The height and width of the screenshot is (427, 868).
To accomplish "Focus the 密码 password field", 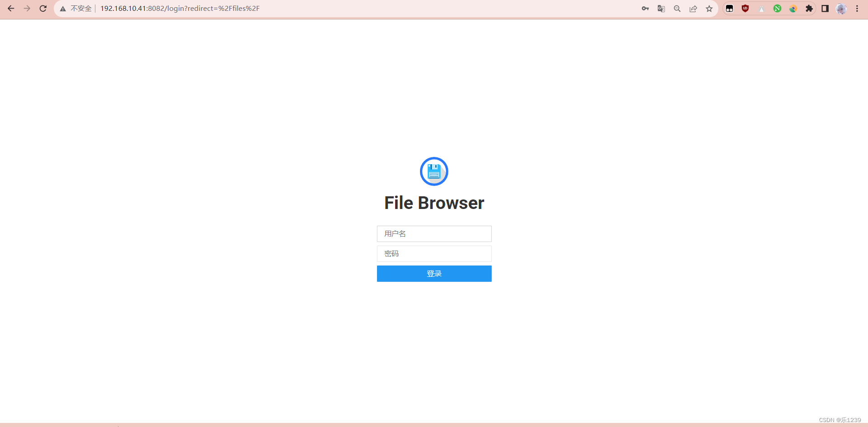I will coord(434,254).
